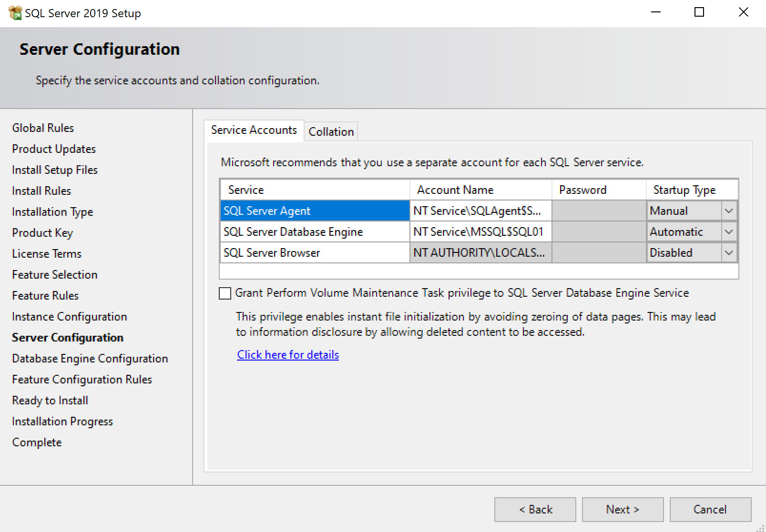This screenshot has width=766, height=532.
Task: Select Installation Progress in the sidebar
Action: point(62,421)
